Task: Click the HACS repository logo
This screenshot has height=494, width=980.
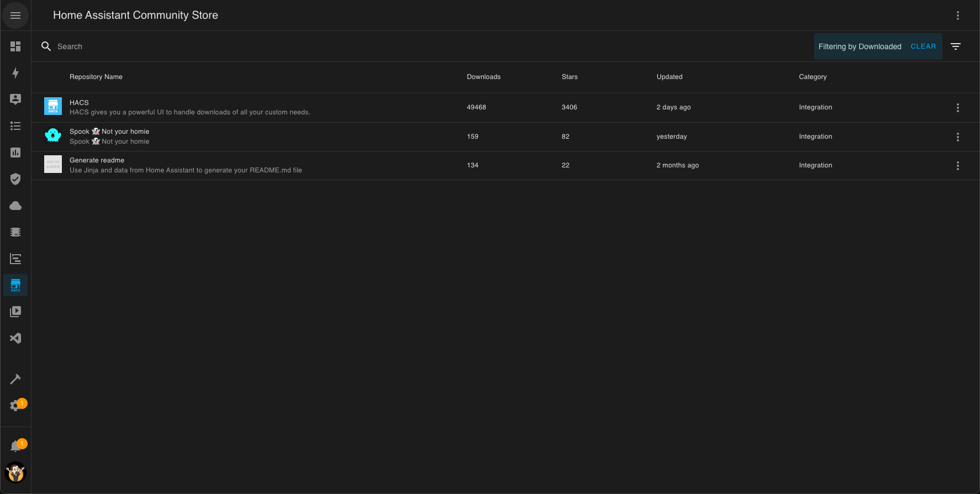Action: coord(53,106)
